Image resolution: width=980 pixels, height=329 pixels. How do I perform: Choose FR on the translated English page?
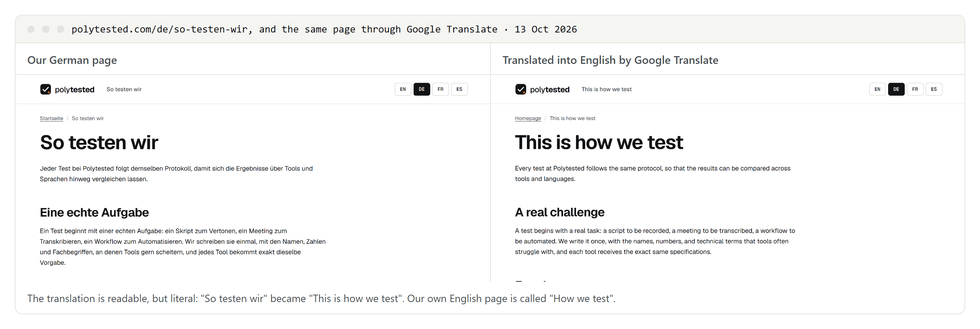tap(915, 89)
